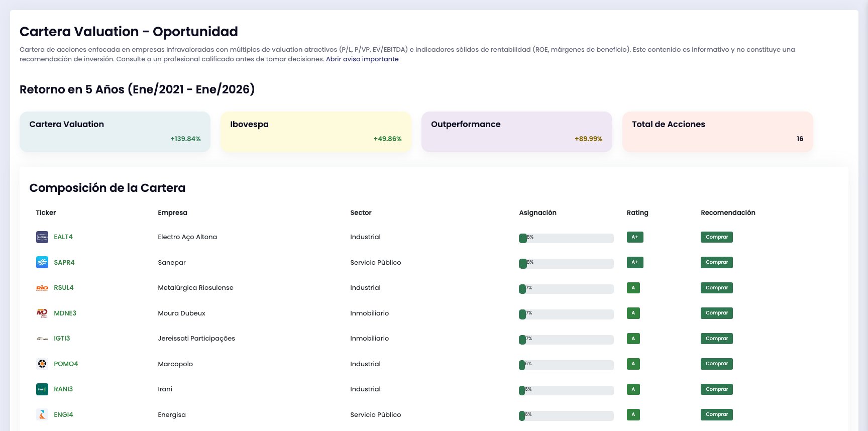The width and height of the screenshot is (868, 431).
Task: Click the MDNE3 Moura Dubeux logo icon
Action: 42,313
